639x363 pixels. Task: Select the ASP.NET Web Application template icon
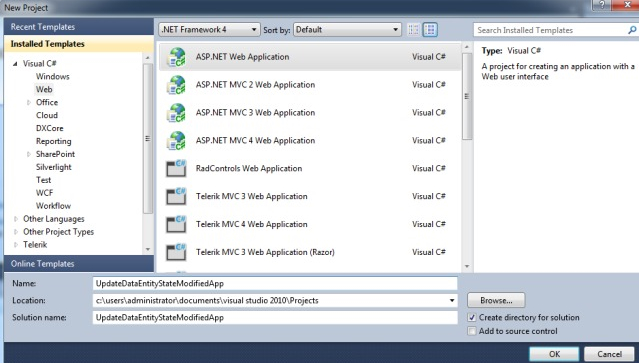pyautogui.click(x=176, y=57)
